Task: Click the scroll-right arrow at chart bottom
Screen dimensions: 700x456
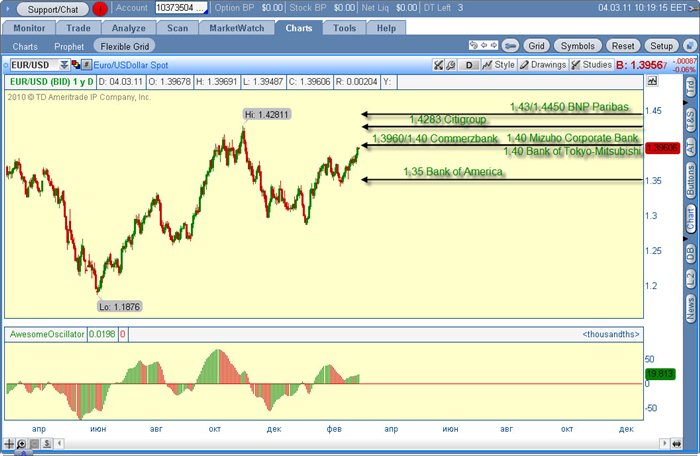Action: (x=664, y=443)
